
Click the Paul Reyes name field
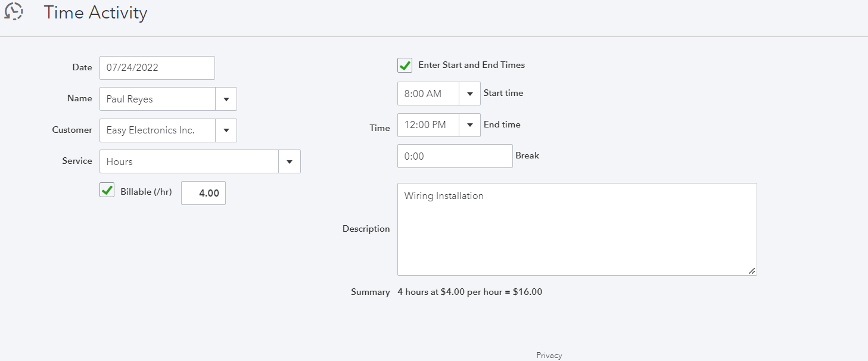(x=157, y=99)
